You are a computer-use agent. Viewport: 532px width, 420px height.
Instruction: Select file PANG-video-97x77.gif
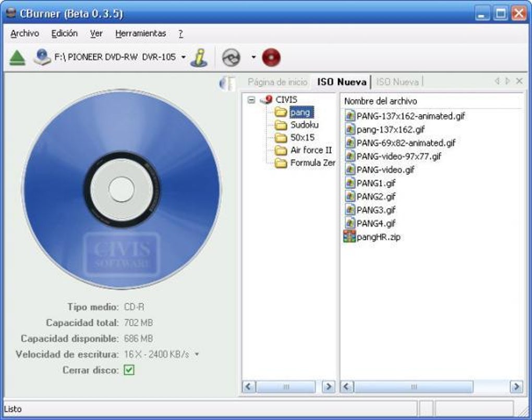point(398,156)
